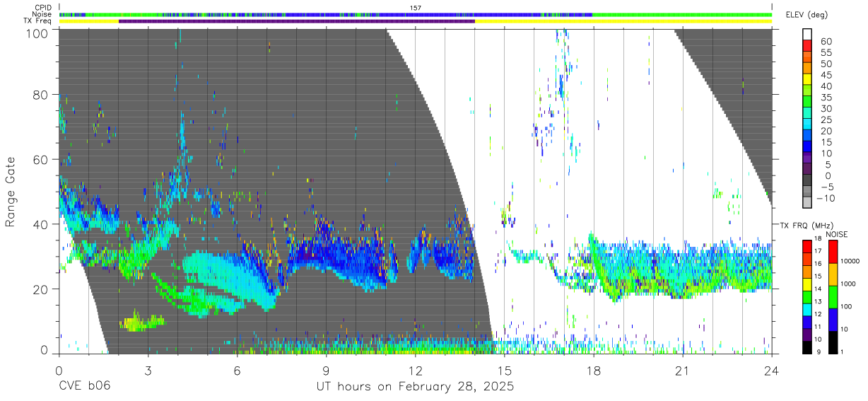Click the 40 tick on Range Gate axis
Viewport: 868px width, 401px height.
pyautogui.click(x=40, y=224)
